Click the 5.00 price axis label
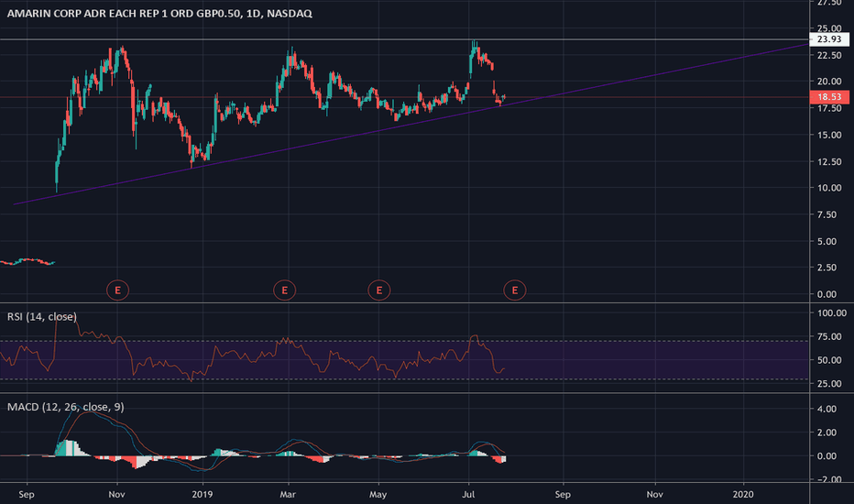Viewport: 854px width, 504px height. coord(827,241)
